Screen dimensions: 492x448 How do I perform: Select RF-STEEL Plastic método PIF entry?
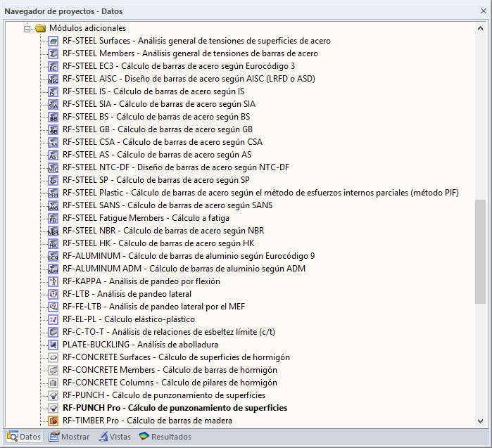pos(260,193)
